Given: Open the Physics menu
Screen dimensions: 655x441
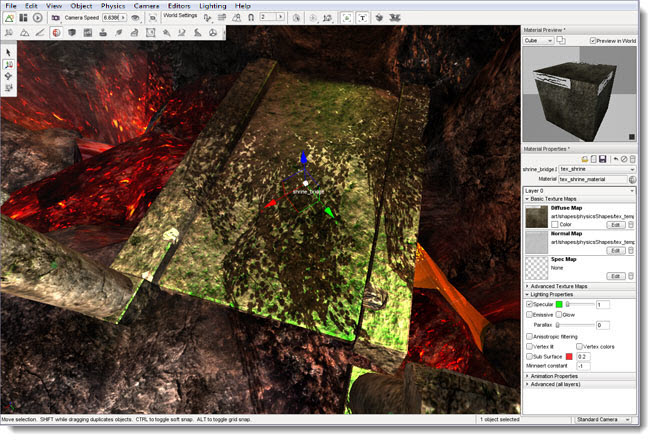Looking at the screenshot, I should (113, 6).
